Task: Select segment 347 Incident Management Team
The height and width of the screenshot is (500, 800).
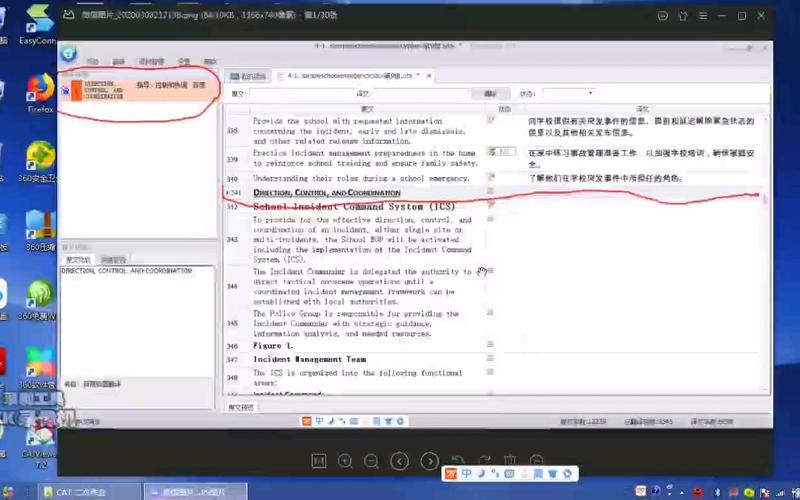Action: click(309, 359)
